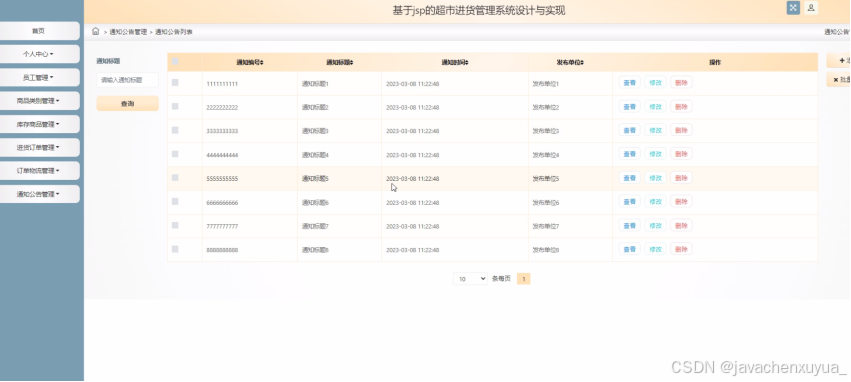Click 通知公告管理 in the breadcrumb
851x382 pixels.
[128, 32]
